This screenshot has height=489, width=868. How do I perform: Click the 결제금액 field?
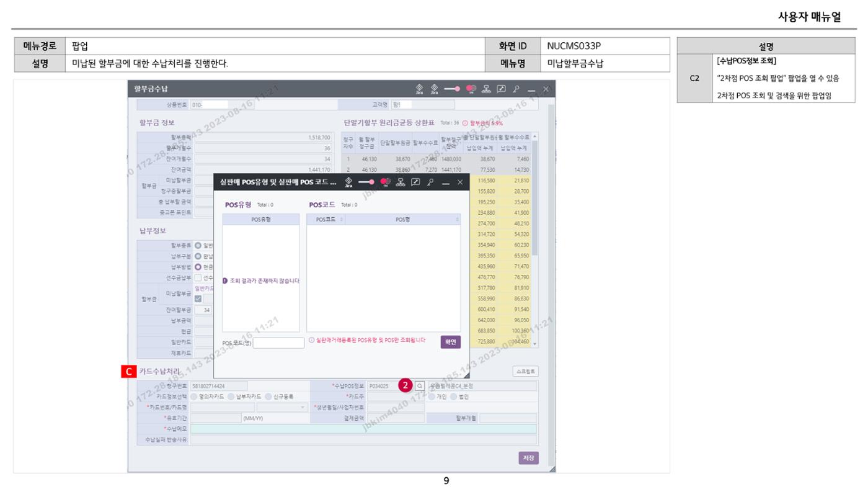396,418
